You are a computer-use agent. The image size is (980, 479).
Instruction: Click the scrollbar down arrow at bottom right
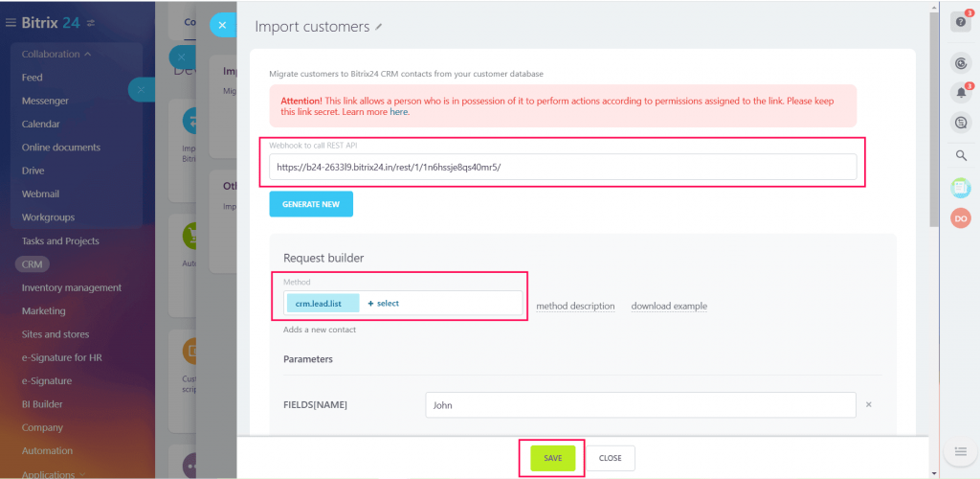[x=934, y=473]
